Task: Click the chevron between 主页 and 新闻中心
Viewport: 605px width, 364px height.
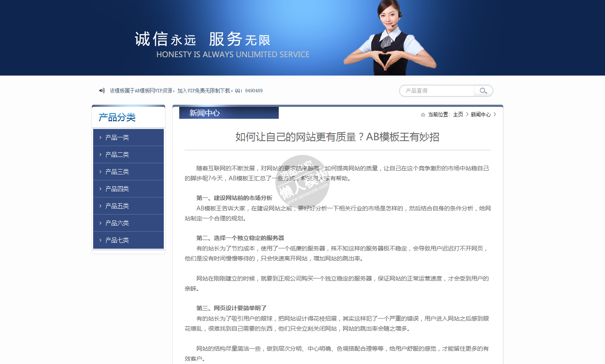Action: pyautogui.click(x=467, y=114)
